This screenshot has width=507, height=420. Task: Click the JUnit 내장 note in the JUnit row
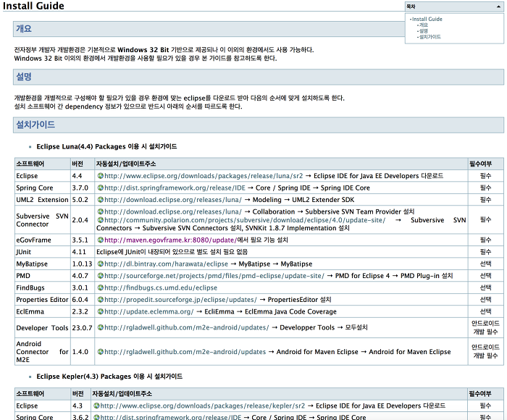coord(172,252)
